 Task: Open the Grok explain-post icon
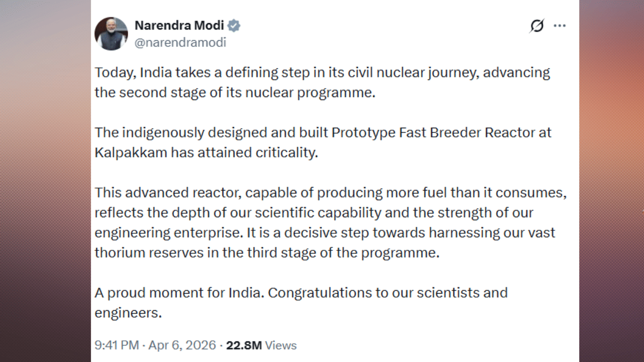coord(537,26)
